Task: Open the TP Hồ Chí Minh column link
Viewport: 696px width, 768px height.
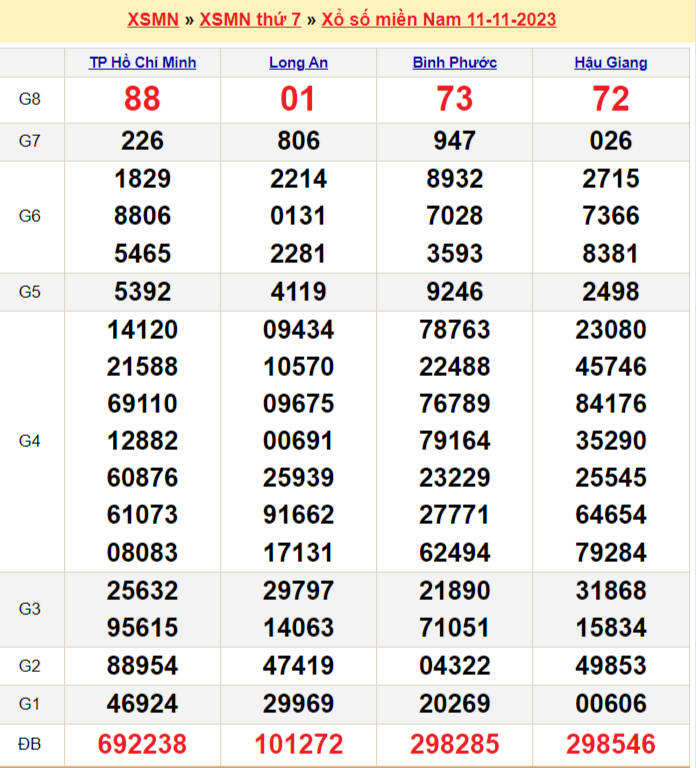Action: (143, 62)
